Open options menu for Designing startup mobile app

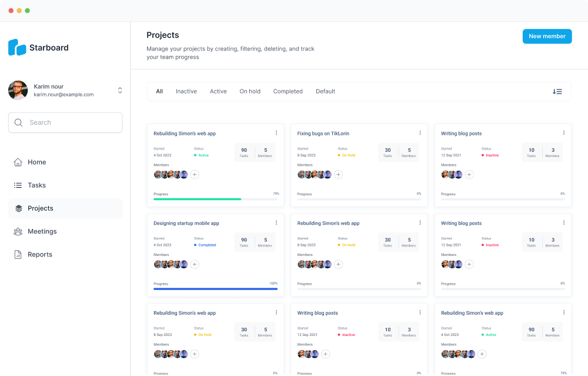[x=276, y=222]
